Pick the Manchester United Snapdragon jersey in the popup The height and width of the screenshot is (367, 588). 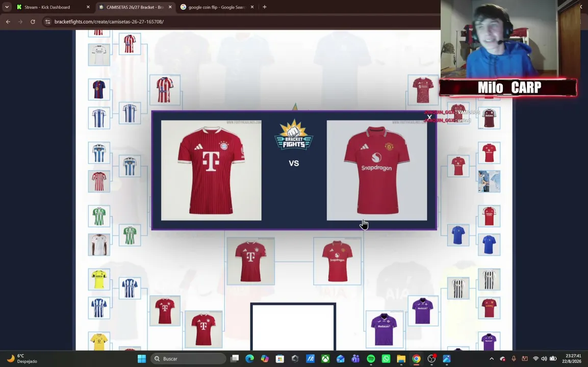coord(377,170)
